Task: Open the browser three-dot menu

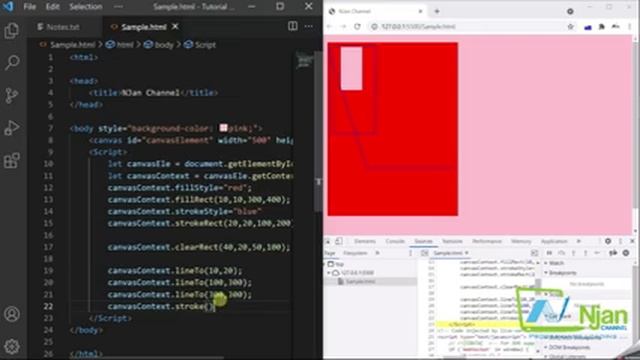Action: pos(631,27)
